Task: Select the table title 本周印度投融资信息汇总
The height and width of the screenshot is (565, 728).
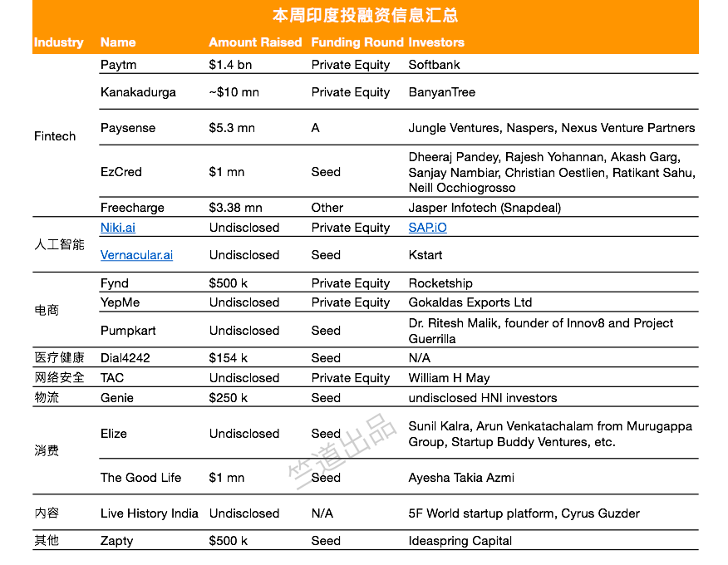Action: click(366, 15)
